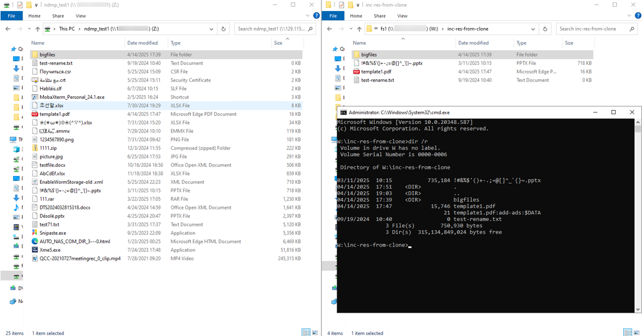Open recent locations dropdown in right Explorer
This screenshot has height=336, width=644.
[x=350, y=29]
